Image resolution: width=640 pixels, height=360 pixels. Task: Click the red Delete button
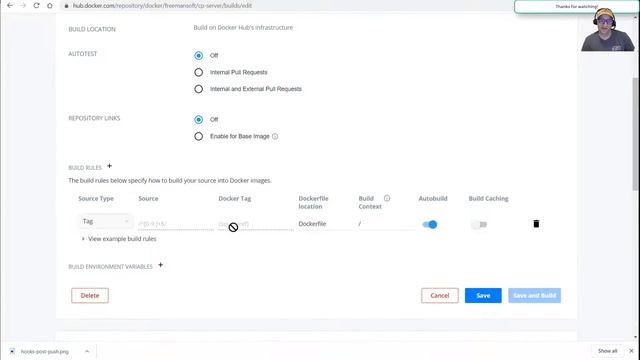click(x=90, y=296)
